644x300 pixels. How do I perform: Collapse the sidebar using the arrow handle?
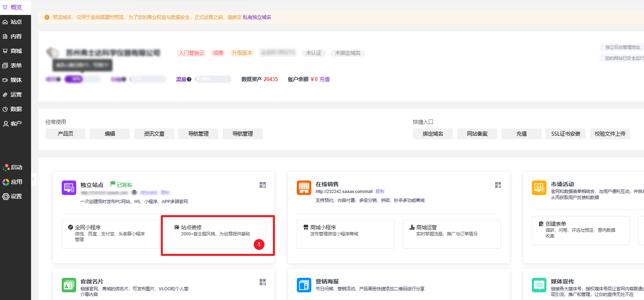click(34, 179)
